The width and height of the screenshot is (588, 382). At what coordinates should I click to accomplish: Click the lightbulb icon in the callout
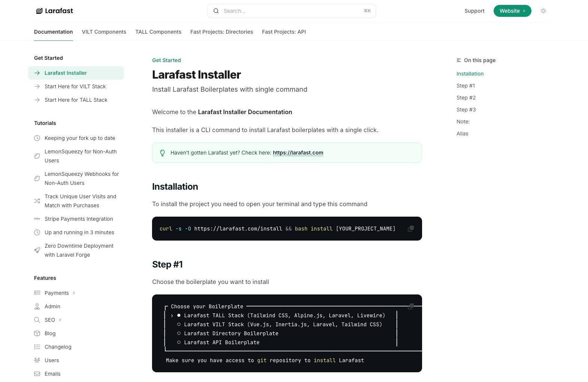(x=163, y=153)
